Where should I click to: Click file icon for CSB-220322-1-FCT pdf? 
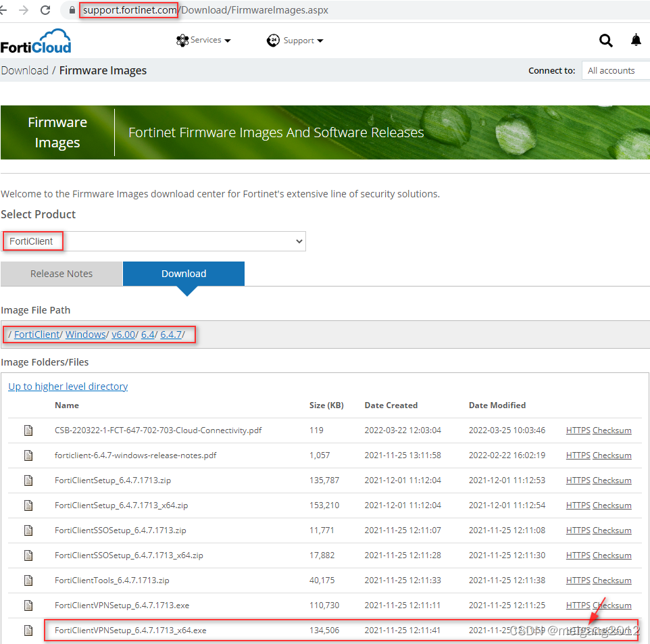click(28, 430)
